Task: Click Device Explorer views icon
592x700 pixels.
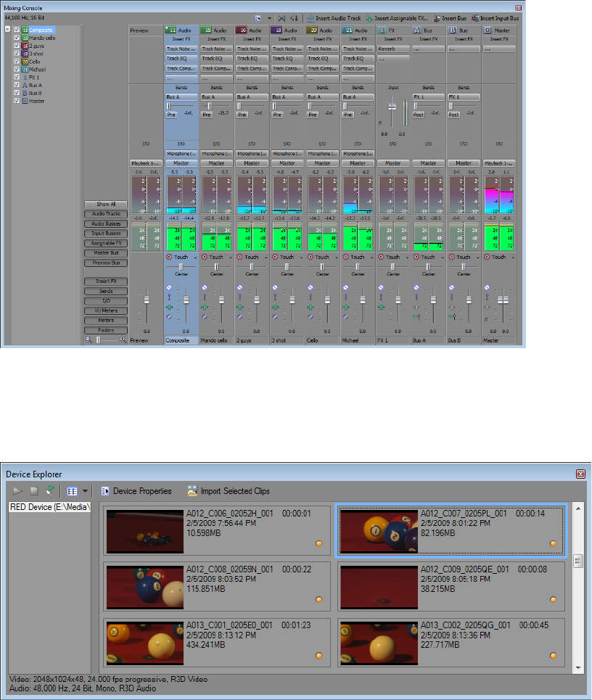Action: click(x=72, y=491)
